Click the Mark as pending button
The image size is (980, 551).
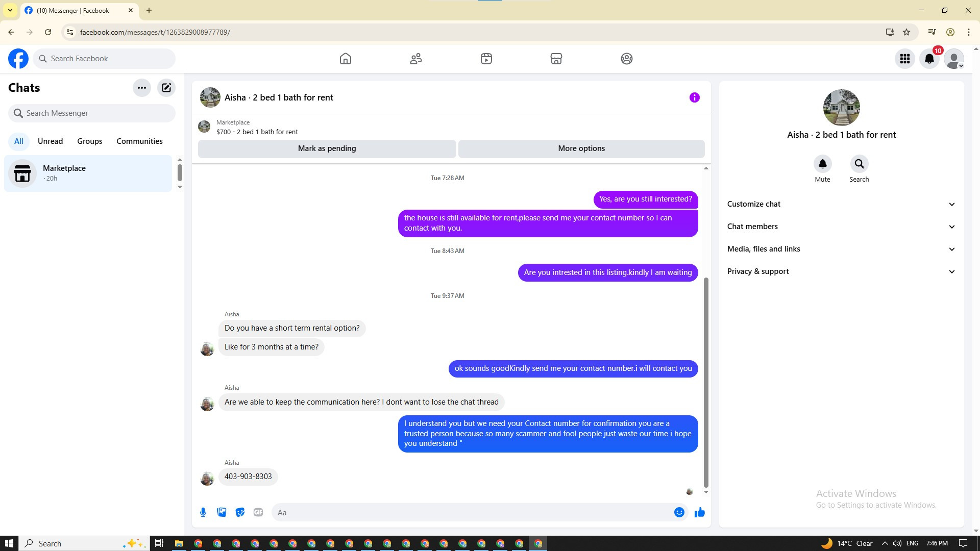(x=327, y=148)
